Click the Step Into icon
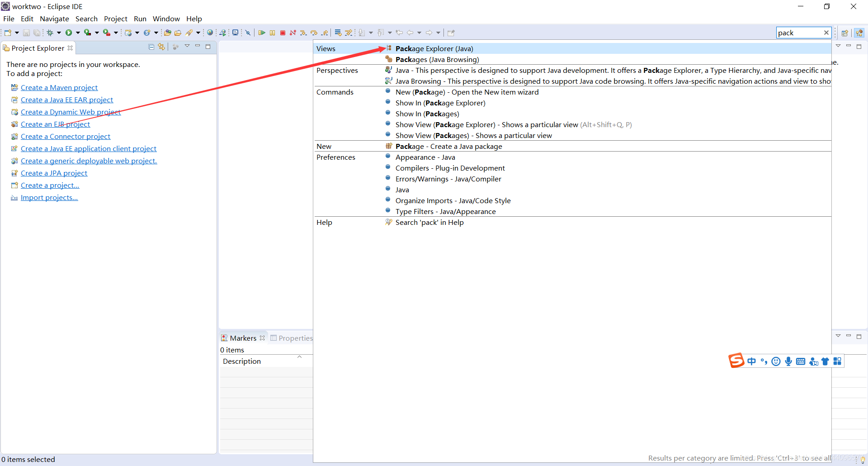868x466 pixels. tap(303, 33)
